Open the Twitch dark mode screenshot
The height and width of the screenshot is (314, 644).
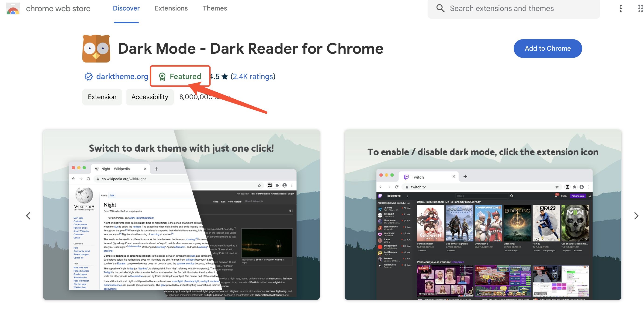click(x=483, y=215)
